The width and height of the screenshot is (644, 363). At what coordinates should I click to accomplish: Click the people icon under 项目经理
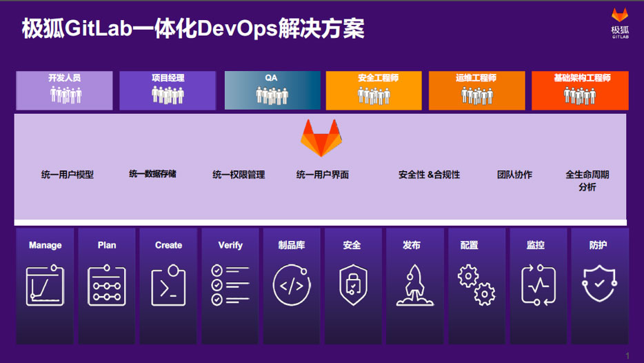[x=168, y=95]
